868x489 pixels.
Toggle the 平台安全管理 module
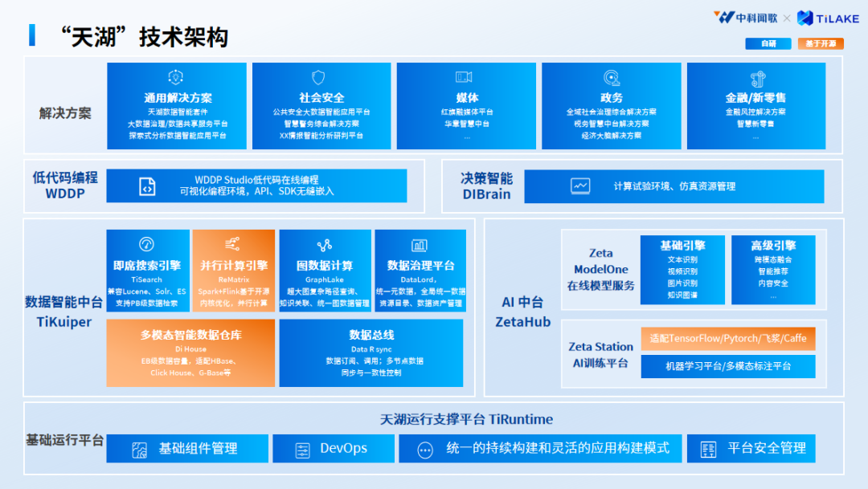751,448
